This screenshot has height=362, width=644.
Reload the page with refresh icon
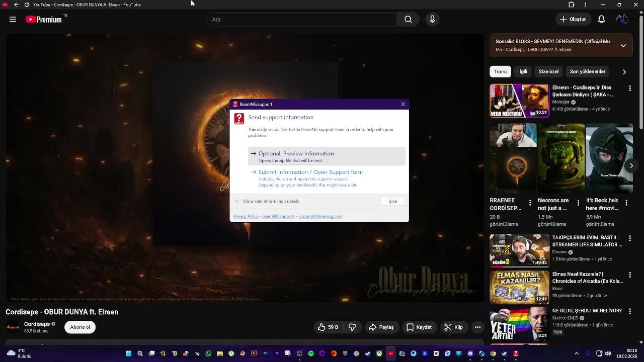point(27,5)
